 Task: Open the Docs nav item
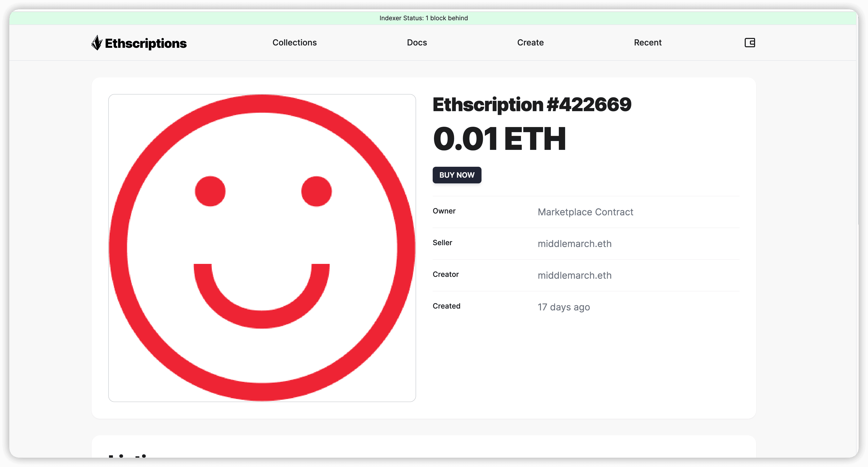coord(417,43)
